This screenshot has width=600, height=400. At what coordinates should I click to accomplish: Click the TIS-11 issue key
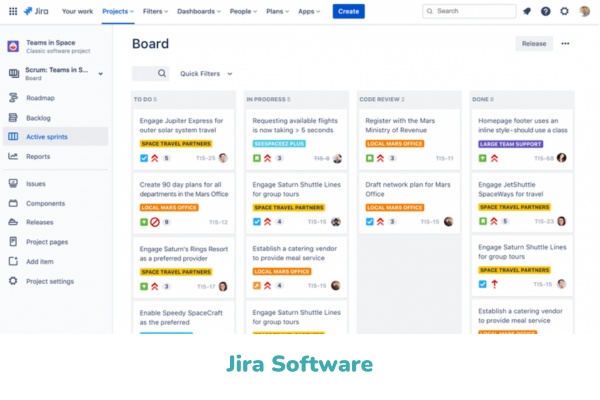pos(445,158)
